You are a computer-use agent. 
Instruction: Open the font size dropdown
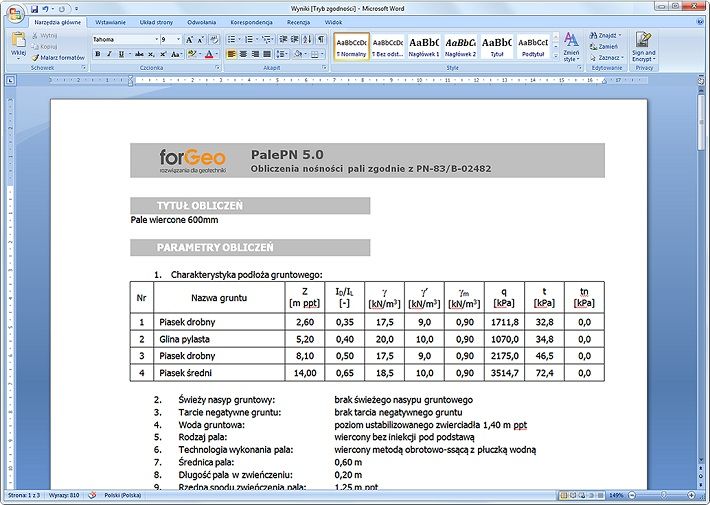178,39
